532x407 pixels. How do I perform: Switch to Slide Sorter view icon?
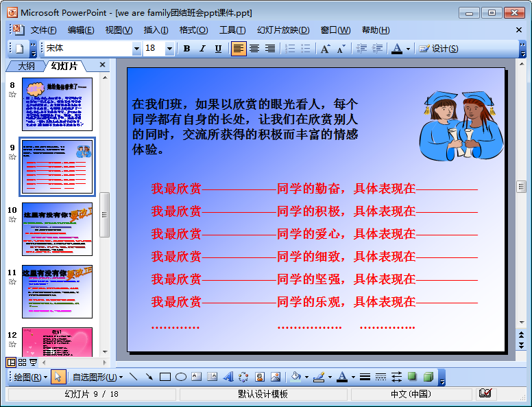tap(22, 362)
